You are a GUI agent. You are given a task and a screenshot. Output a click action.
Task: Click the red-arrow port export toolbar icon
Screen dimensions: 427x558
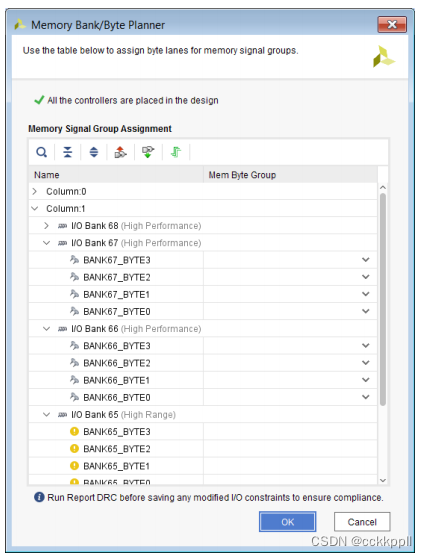click(x=120, y=152)
